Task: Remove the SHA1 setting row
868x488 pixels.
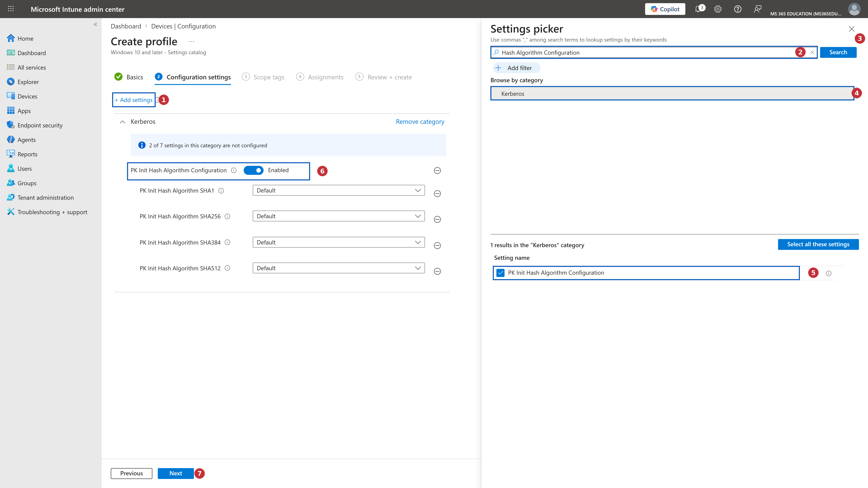Action: (437, 194)
